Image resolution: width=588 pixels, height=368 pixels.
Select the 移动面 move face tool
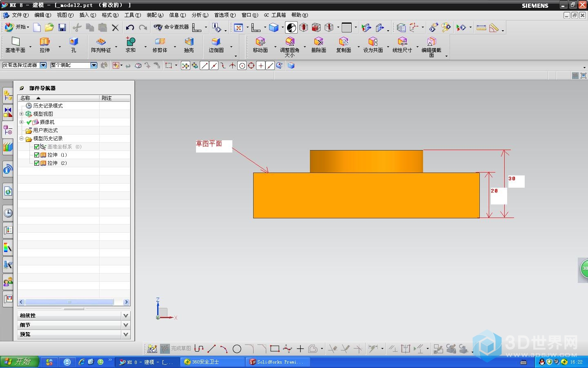tap(260, 45)
